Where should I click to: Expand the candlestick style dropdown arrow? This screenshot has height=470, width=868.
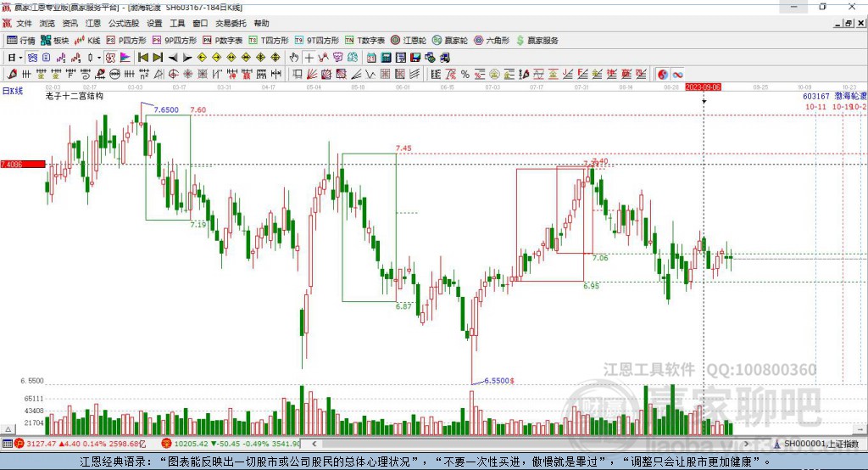tap(99, 58)
